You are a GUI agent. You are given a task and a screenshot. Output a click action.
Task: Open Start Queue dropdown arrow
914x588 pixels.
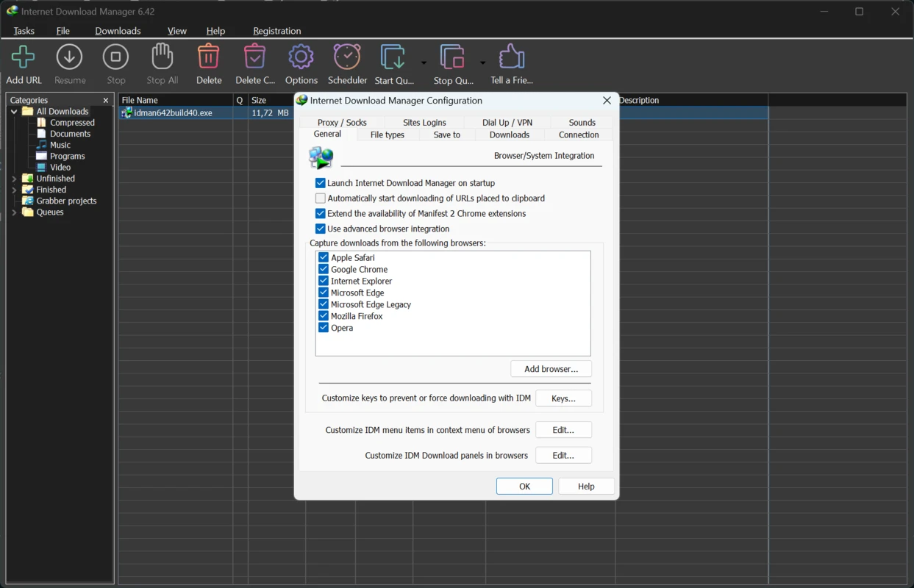pos(424,62)
